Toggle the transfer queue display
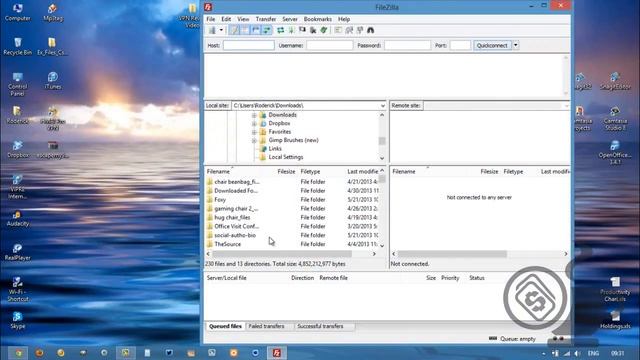Screen dimensions: 640x360 click(267, 30)
